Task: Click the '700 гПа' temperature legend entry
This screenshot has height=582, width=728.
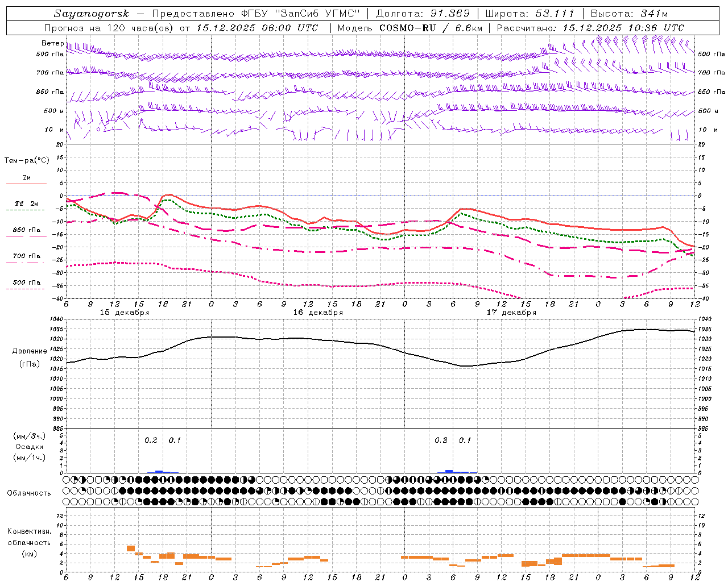Action: point(27,256)
